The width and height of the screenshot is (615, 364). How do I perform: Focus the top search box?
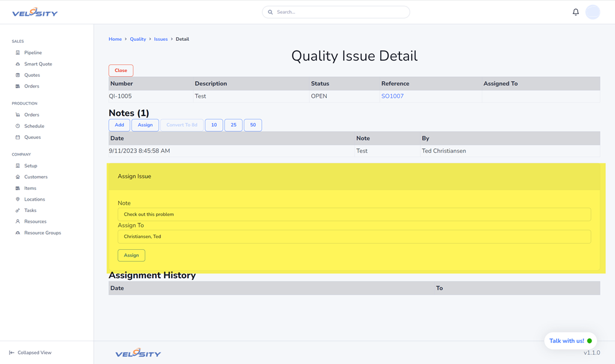[336, 12]
